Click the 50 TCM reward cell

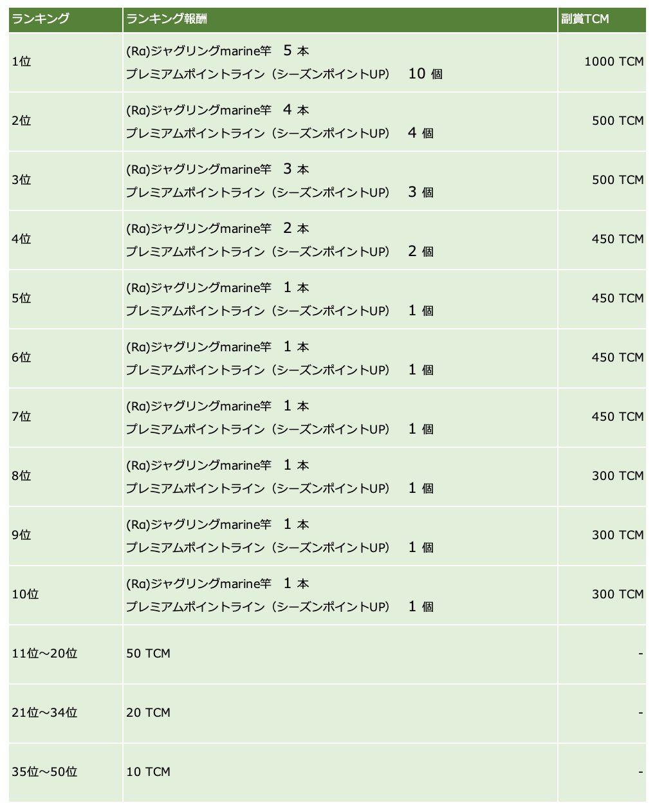point(149,654)
